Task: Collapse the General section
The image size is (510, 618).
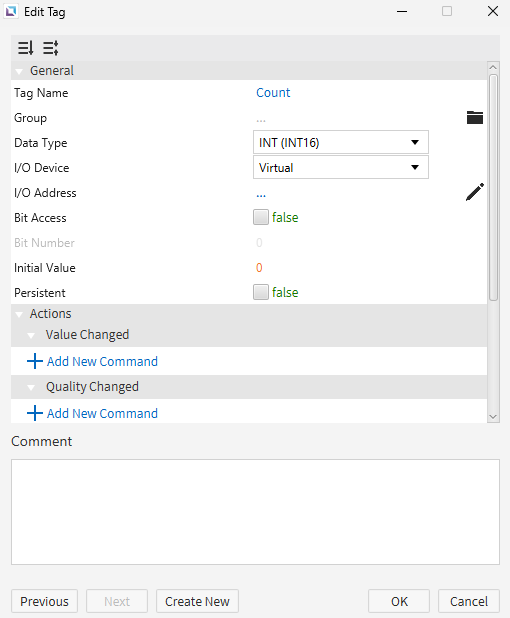Action: (x=19, y=71)
